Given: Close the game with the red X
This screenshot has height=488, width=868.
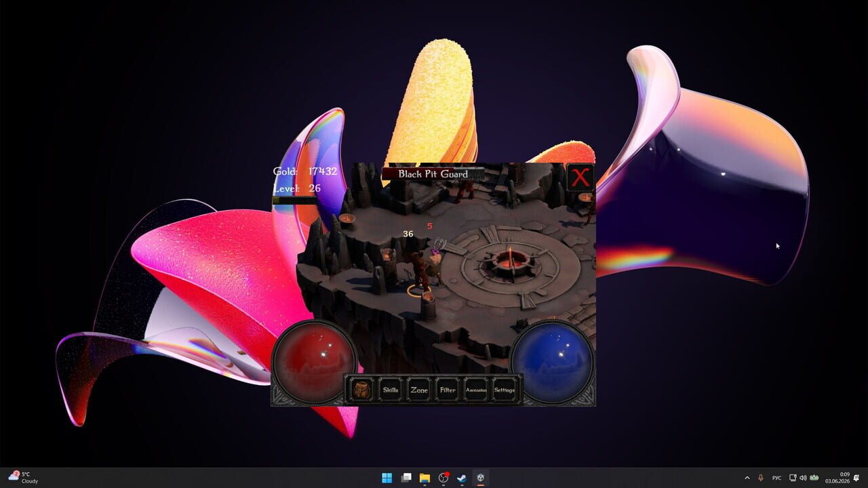Looking at the screenshot, I should click(x=580, y=178).
